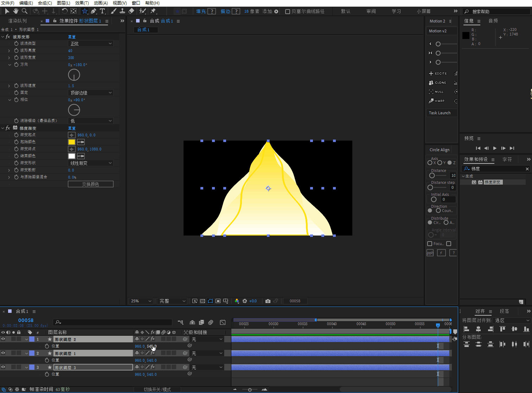Click the yellow 起始颜色 color swatch
Image resolution: width=532 pixels, height=393 pixels.
72,142
